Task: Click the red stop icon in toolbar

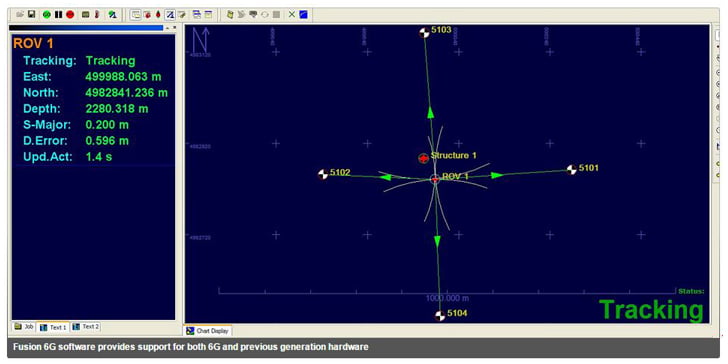Action: [70, 14]
